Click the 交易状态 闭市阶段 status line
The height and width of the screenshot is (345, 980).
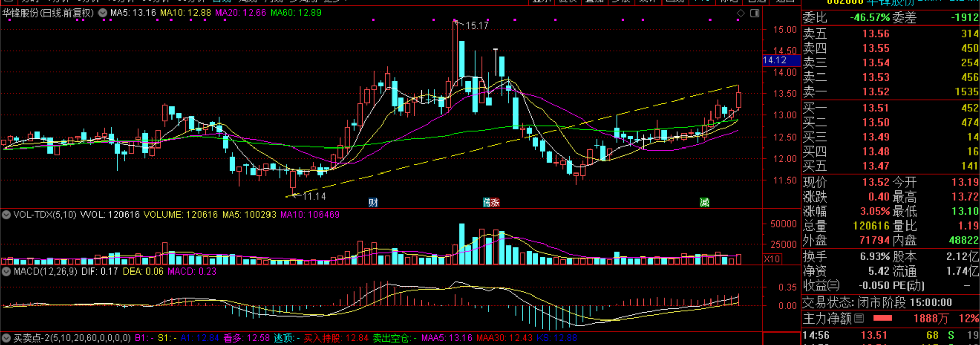877,303
